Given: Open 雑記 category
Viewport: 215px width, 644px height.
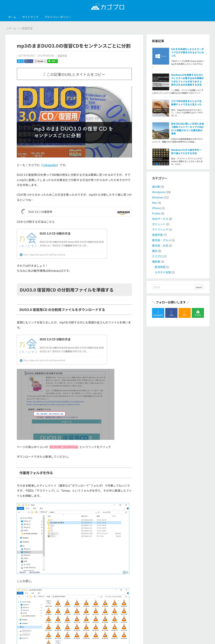Looking at the screenshot, I should [155, 251].
